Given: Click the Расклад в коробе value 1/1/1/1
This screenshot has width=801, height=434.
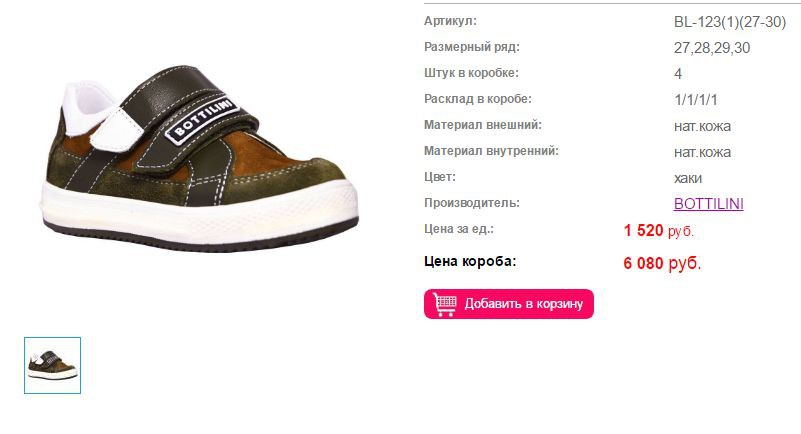Looking at the screenshot, I should [x=695, y=100].
